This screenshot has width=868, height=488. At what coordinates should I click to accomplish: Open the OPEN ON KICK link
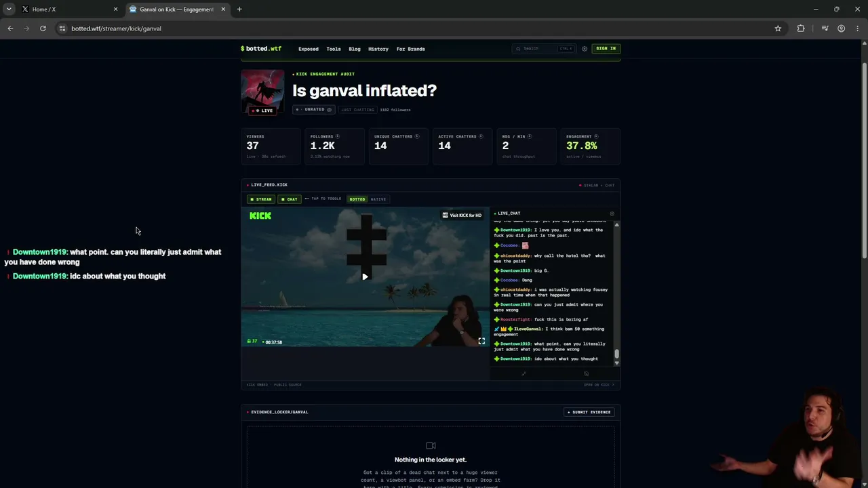point(599,385)
